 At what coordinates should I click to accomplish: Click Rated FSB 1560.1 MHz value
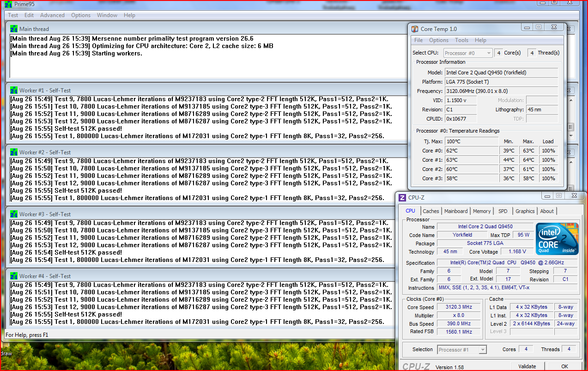[x=459, y=331]
